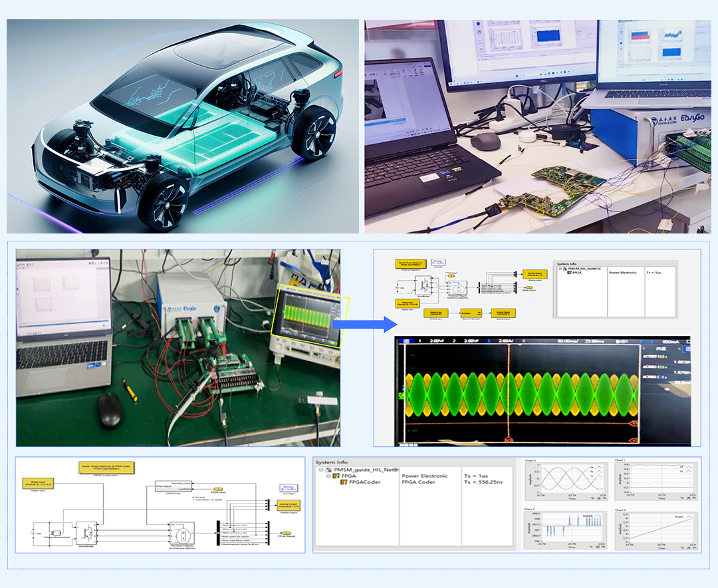Screen dimensions: 718x588
Task: Click the FPGA Output port in the bottom model
Action: click(286, 533)
